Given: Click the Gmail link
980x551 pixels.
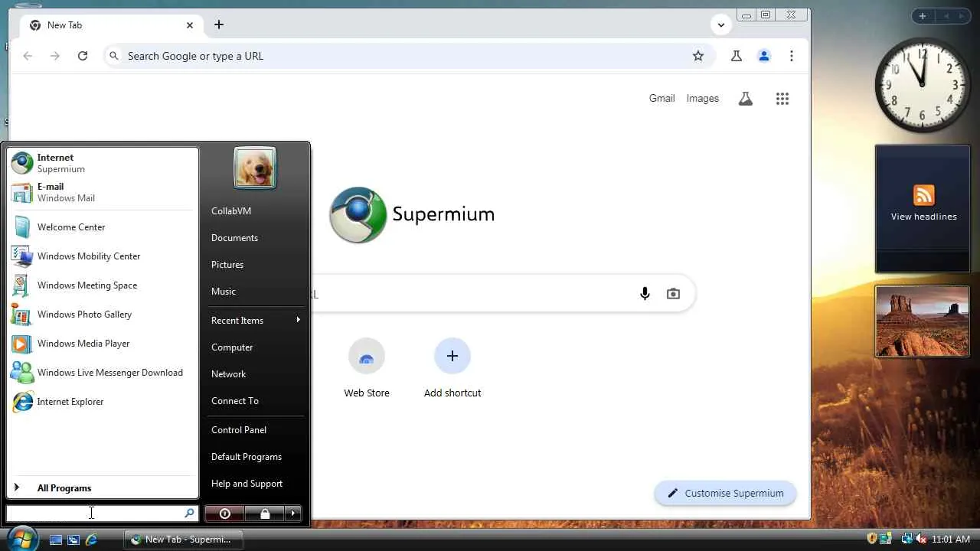Looking at the screenshot, I should pyautogui.click(x=661, y=99).
